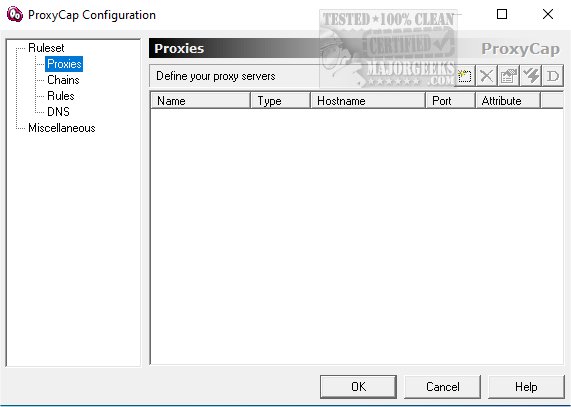
Task: Select the DNS tree item
Action: point(58,112)
